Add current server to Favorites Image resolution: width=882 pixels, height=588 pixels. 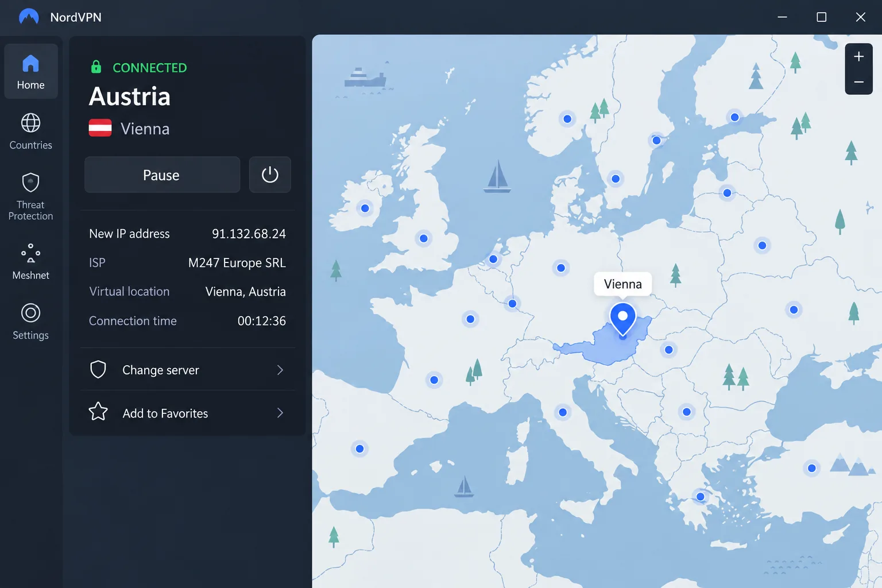pos(187,413)
